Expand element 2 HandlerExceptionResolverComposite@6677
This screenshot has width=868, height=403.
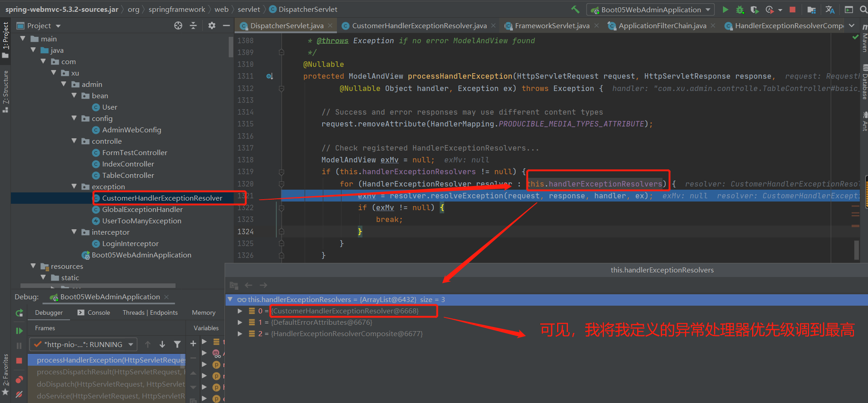240,334
